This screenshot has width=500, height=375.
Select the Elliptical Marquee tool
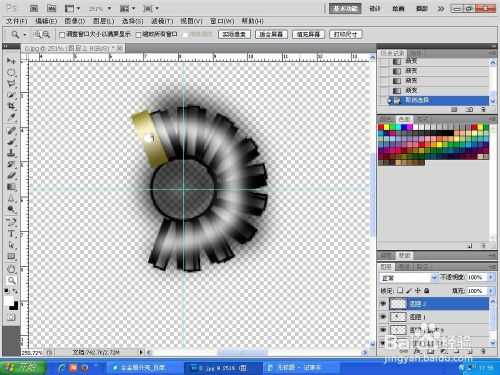(11, 72)
